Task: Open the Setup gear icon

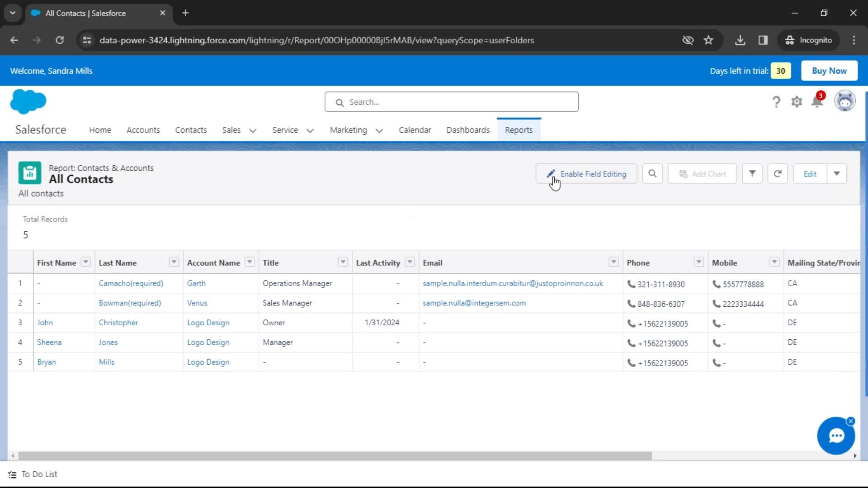Action: click(797, 102)
